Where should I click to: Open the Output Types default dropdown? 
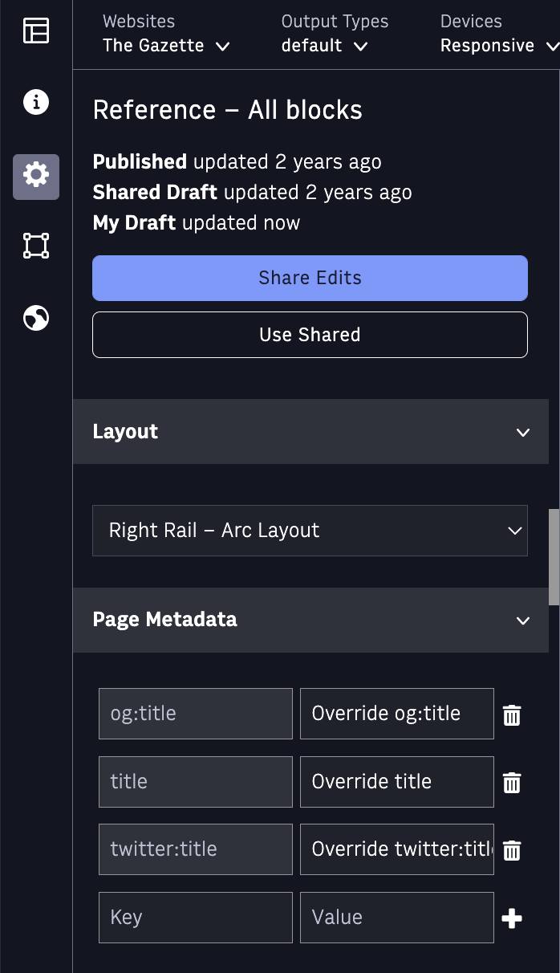(335, 34)
